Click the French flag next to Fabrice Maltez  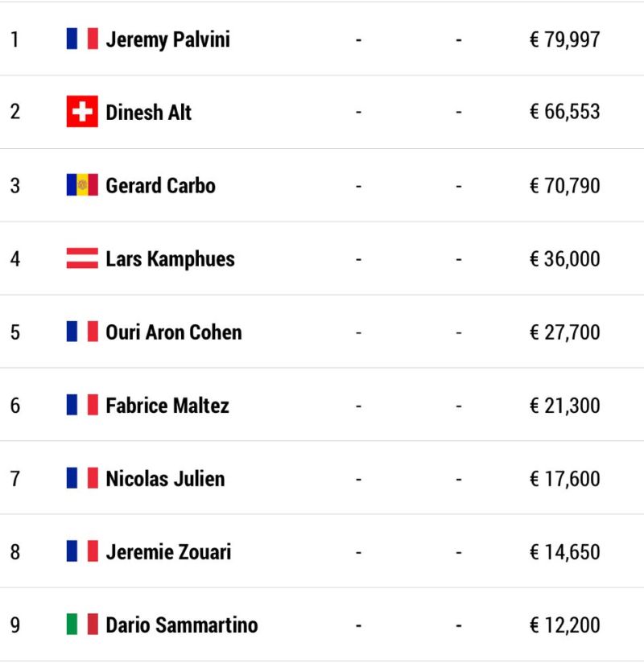tap(82, 405)
